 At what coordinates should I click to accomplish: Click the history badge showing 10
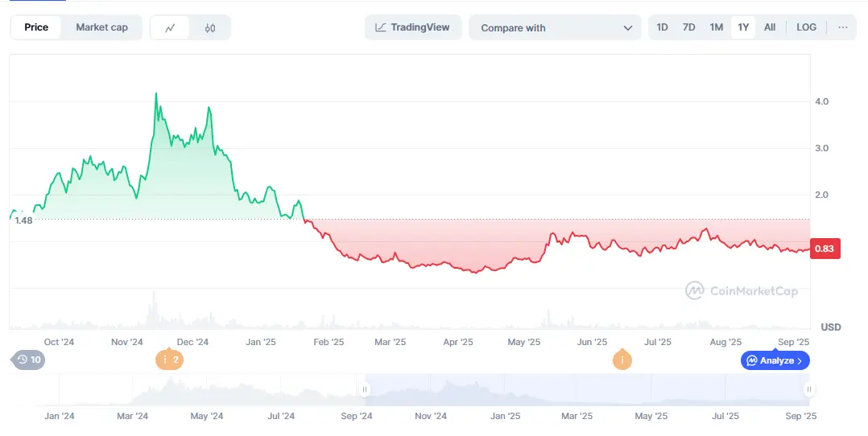pyautogui.click(x=29, y=360)
